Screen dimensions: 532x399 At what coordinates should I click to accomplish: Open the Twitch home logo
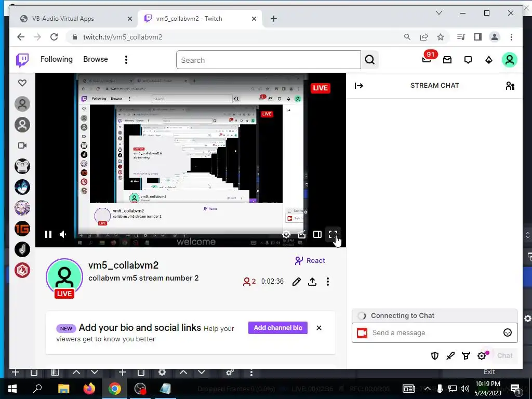coord(22,60)
